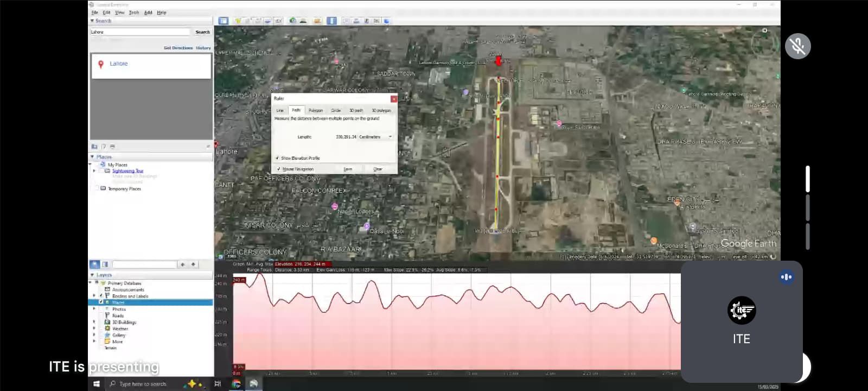
Task: Click the muted microphone icon
Action: [798, 46]
